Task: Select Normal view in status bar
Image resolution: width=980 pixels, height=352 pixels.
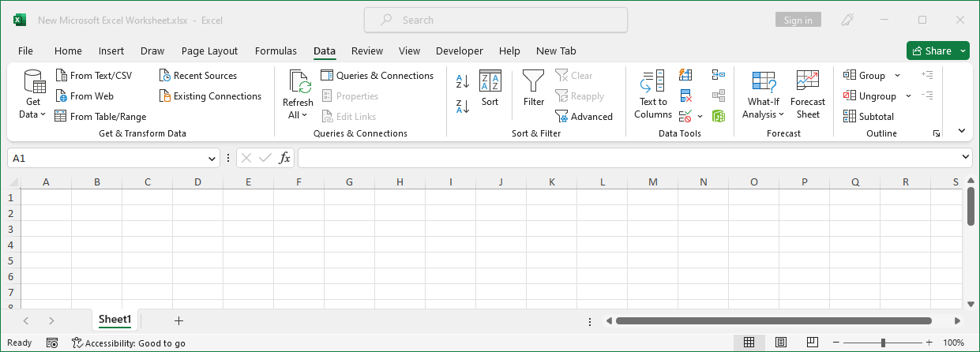Action: click(x=749, y=343)
